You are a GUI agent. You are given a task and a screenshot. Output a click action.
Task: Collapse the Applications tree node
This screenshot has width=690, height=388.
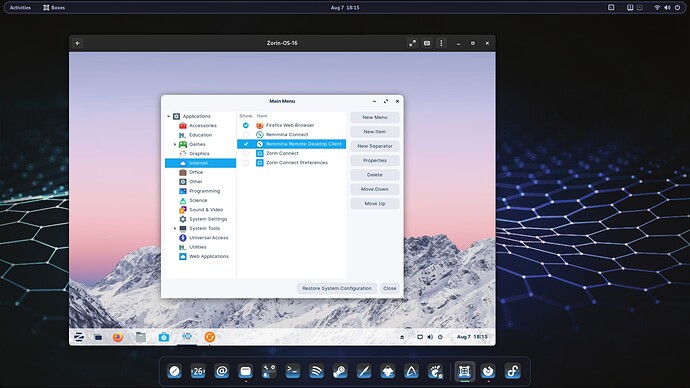[x=169, y=116]
